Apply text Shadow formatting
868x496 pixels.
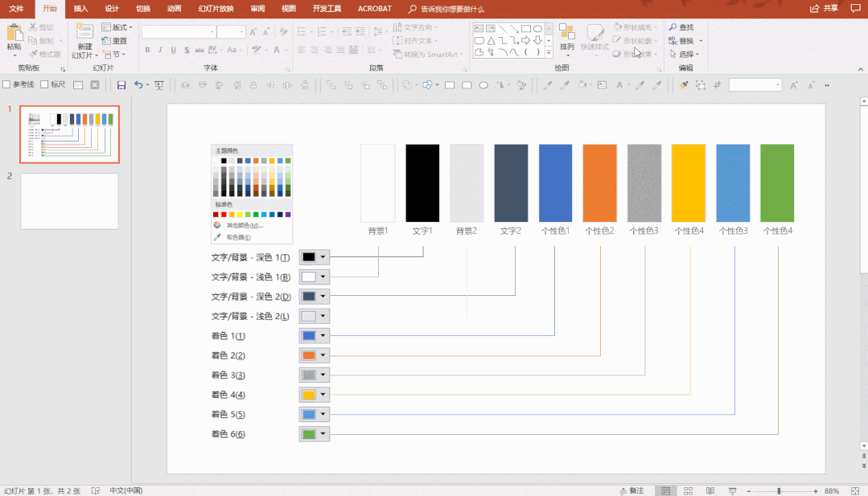(187, 50)
